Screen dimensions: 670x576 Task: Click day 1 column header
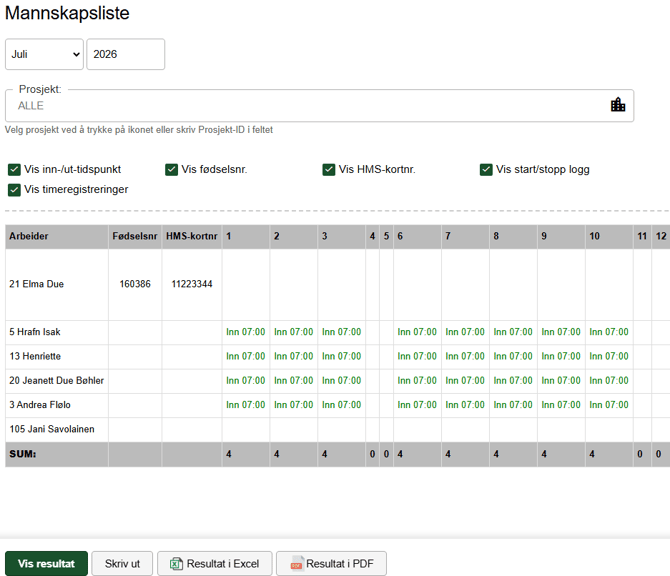pos(246,236)
